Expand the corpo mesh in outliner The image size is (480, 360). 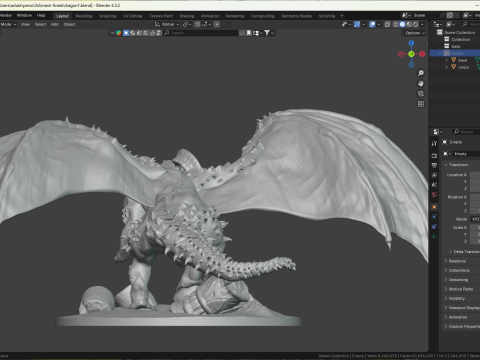tap(447, 67)
